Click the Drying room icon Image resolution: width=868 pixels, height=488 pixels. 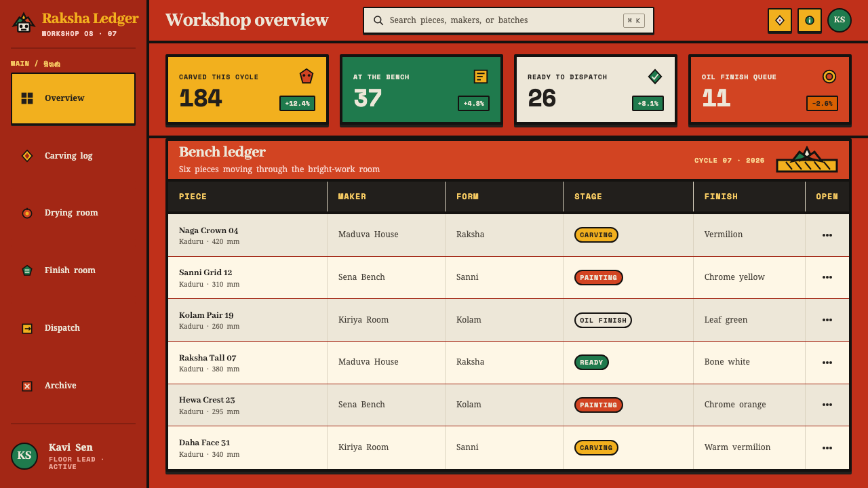tap(27, 213)
